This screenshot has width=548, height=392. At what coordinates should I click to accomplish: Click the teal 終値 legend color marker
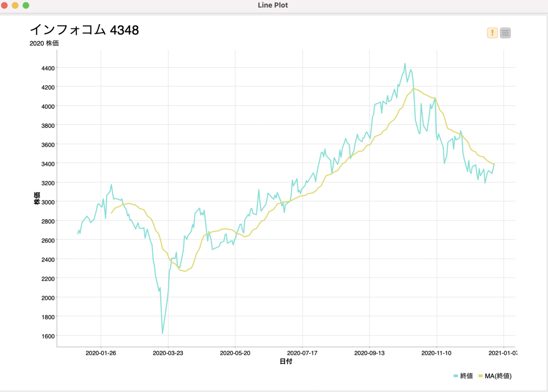point(455,376)
